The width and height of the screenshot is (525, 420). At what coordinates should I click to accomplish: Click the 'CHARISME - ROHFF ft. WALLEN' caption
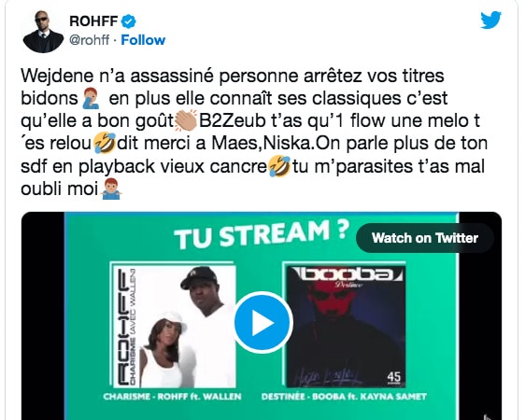(x=172, y=397)
